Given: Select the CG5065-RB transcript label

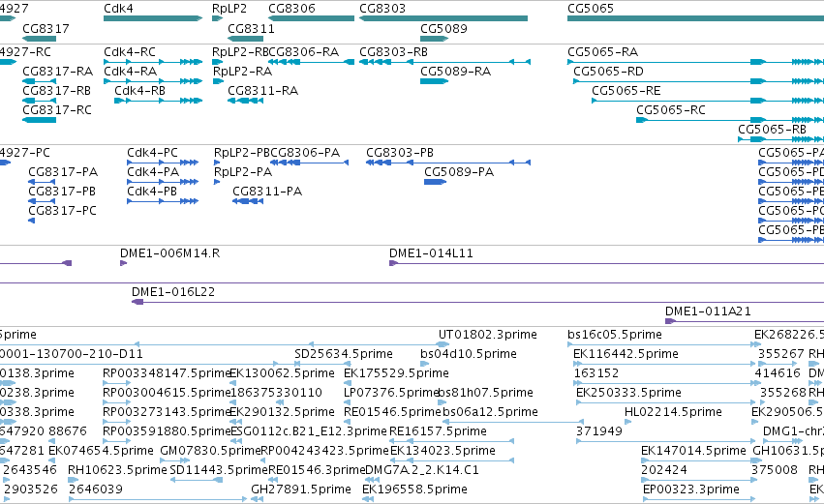Looking at the screenshot, I should click(772, 130).
